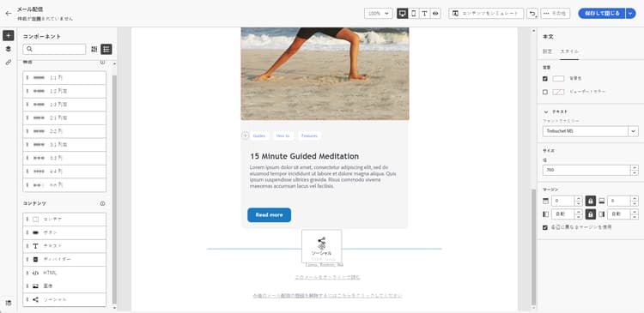Image resolution: width=644 pixels, height=313 pixels.
Task: Switch to plain text view
Action: point(424,13)
